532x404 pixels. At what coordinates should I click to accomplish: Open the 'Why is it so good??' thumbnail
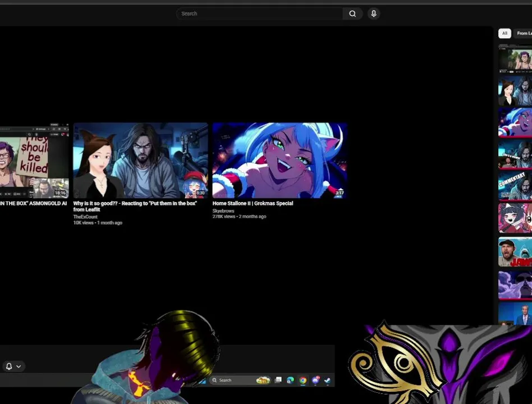[140, 160]
